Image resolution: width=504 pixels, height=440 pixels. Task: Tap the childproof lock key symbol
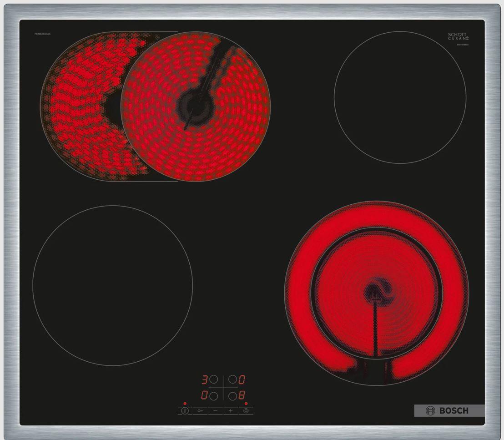click(x=200, y=411)
